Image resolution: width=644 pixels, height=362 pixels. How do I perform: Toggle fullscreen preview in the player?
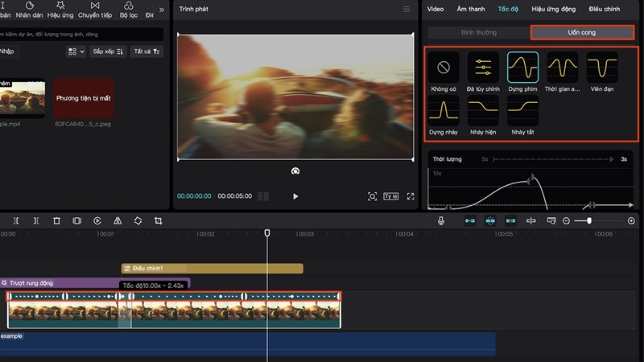[411, 196]
